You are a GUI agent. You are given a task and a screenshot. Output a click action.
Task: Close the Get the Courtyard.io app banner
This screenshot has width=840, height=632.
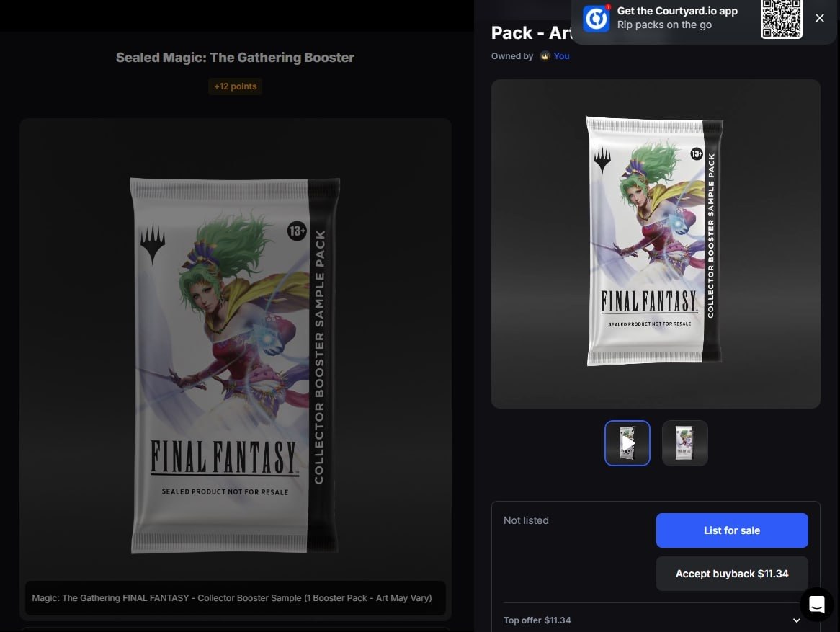click(x=820, y=18)
